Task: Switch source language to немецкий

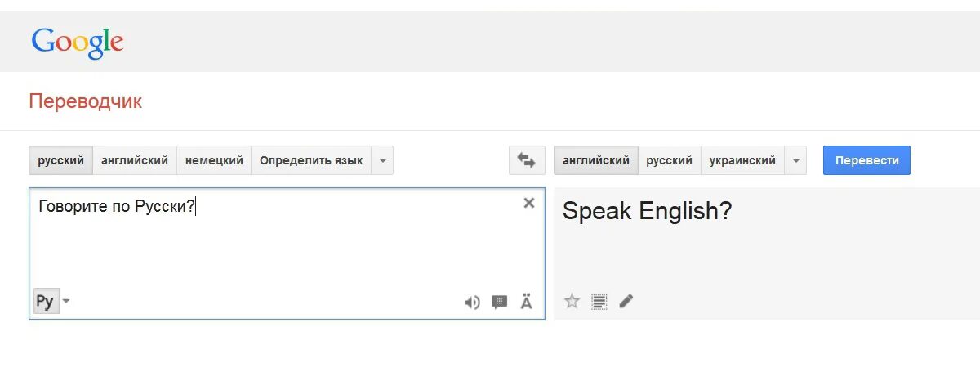Action: coord(214,161)
